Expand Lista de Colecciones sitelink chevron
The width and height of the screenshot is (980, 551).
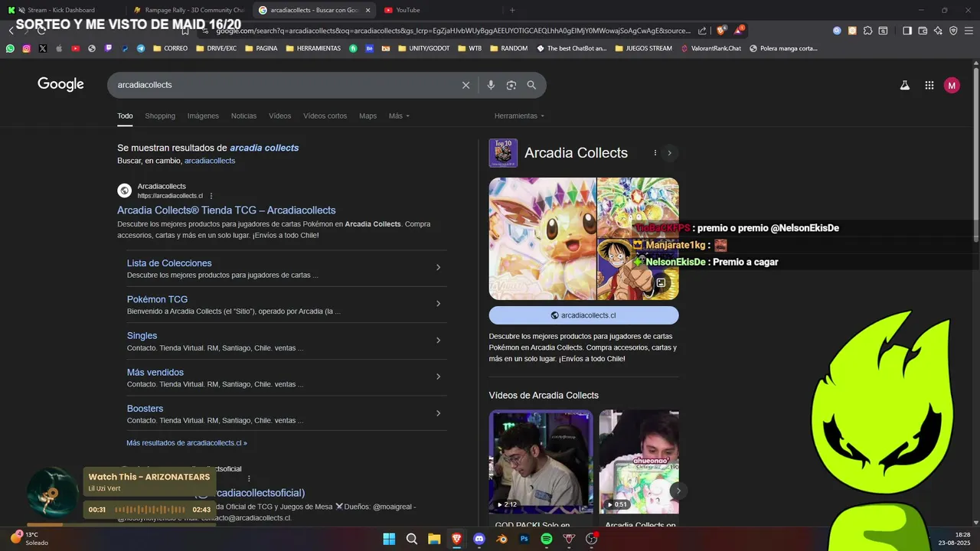(438, 267)
